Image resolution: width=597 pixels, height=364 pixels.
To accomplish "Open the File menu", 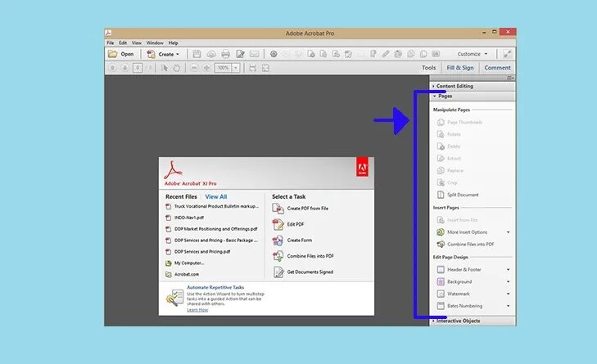I will (x=111, y=43).
